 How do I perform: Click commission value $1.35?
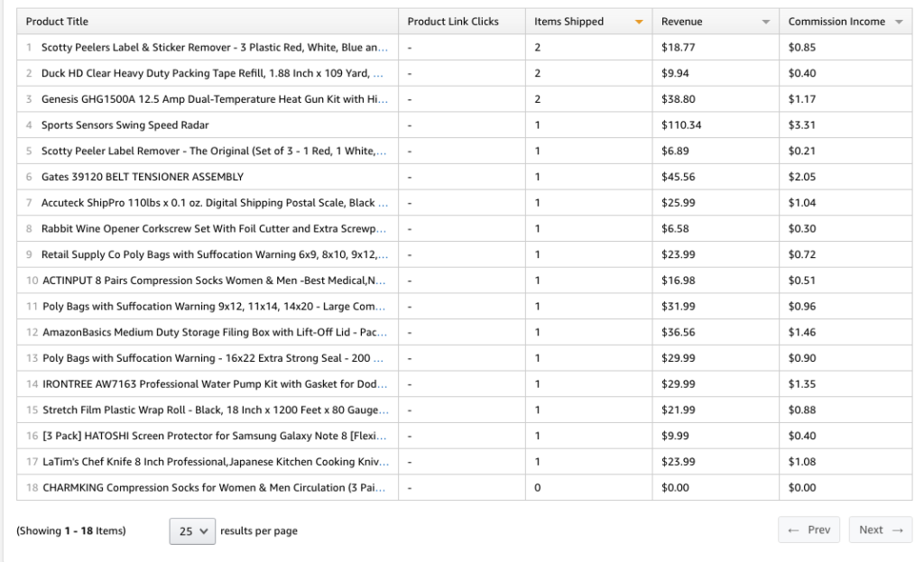tap(802, 384)
